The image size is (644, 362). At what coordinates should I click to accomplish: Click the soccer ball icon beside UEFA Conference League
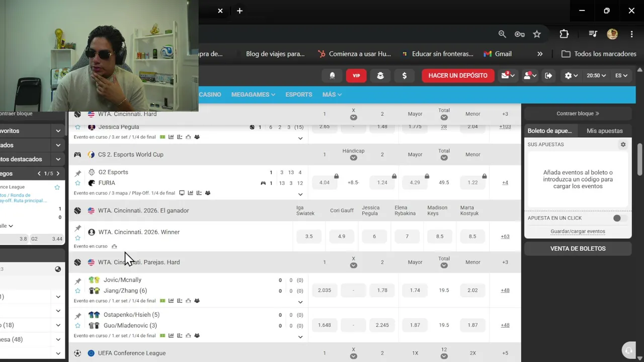coord(77,353)
